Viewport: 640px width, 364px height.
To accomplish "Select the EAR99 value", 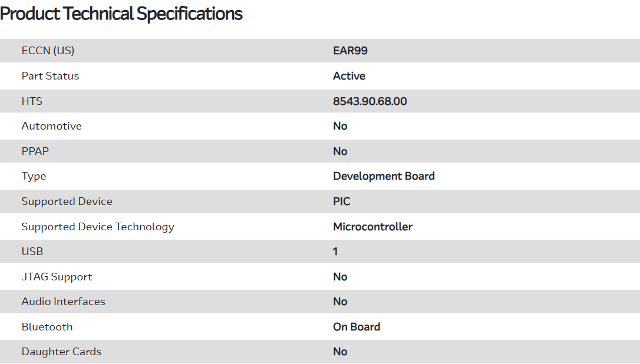I will point(350,51).
